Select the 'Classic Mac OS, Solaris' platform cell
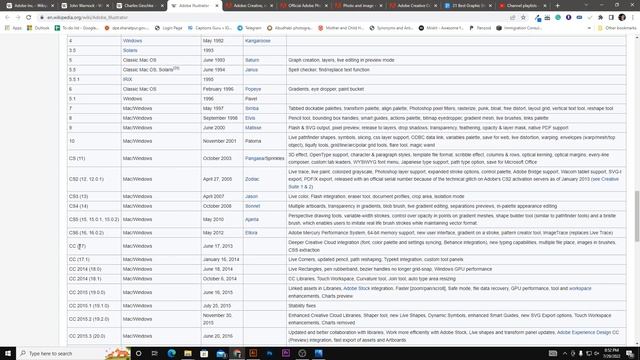The width and height of the screenshot is (640, 360). tap(161, 70)
